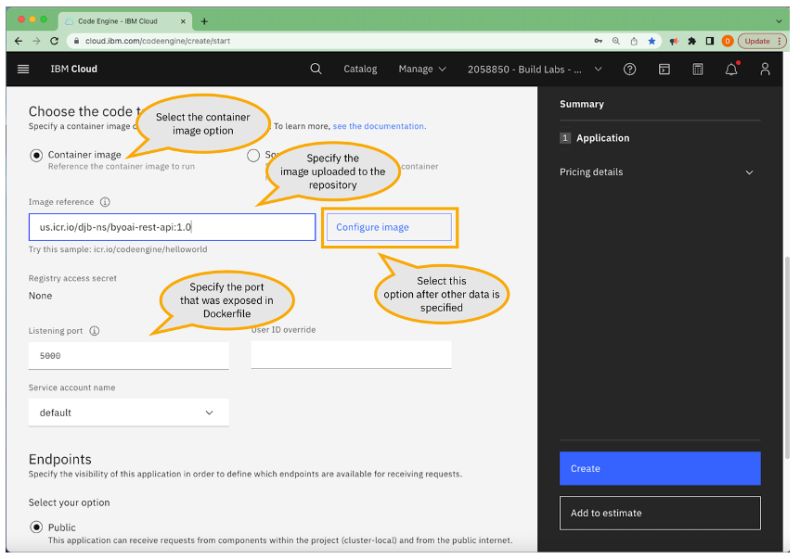Open the cost estimator calculator icon
The width and height of the screenshot is (800, 559).
(697, 69)
